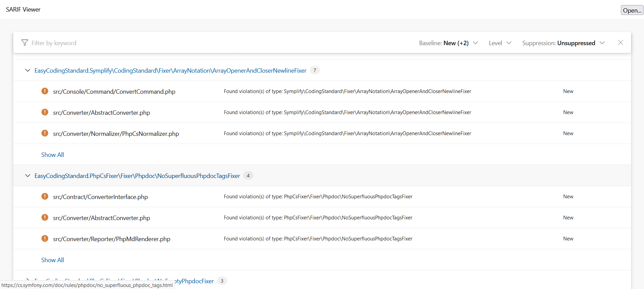Open the Baseline filter dropdown
Image resolution: width=644 pixels, height=289 pixels.
tap(448, 43)
